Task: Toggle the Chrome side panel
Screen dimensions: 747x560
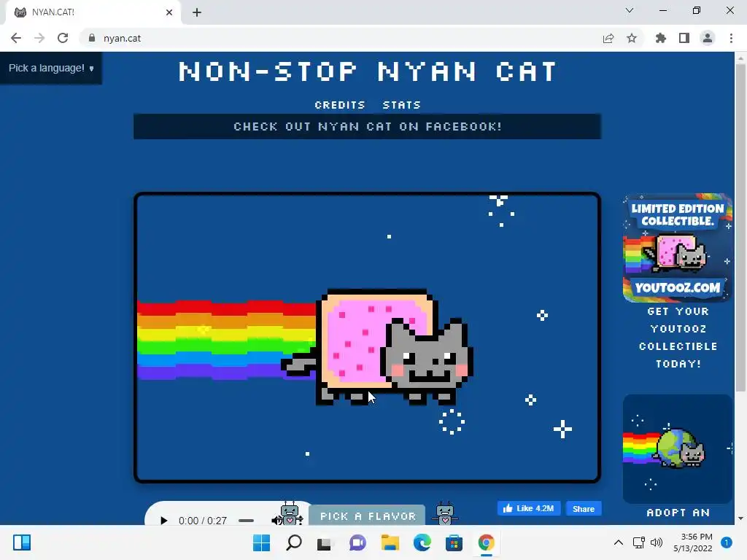Action: click(x=684, y=38)
